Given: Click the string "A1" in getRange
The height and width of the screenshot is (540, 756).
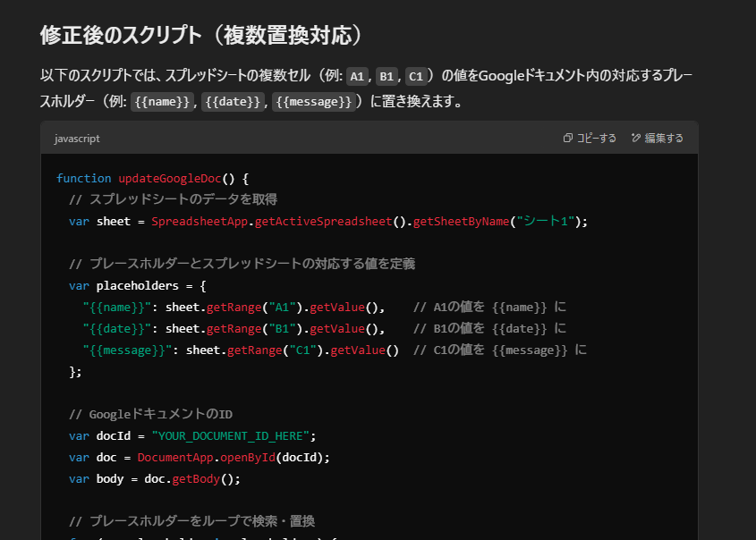Looking at the screenshot, I should coord(282,308).
